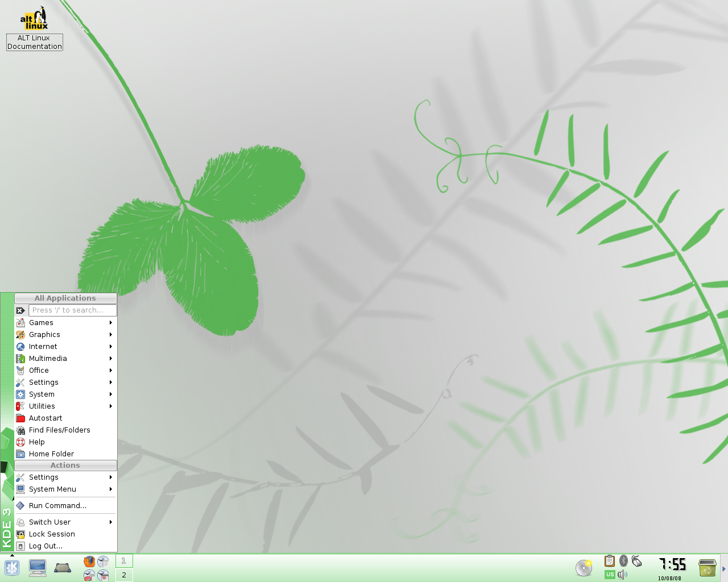Clear the menu search field
The width and height of the screenshot is (728, 582).
pyautogui.click(x=20, y=310)
